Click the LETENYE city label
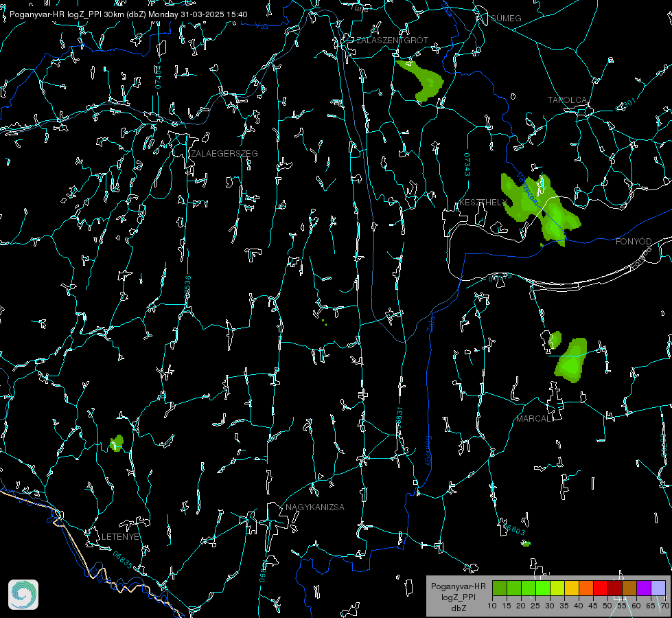 pos(120,537)
